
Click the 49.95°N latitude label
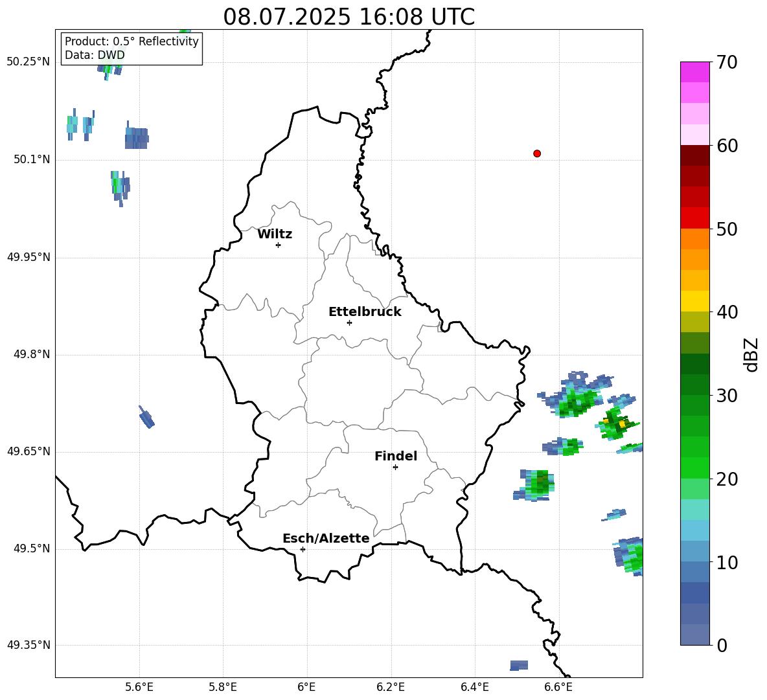[28, 257]
